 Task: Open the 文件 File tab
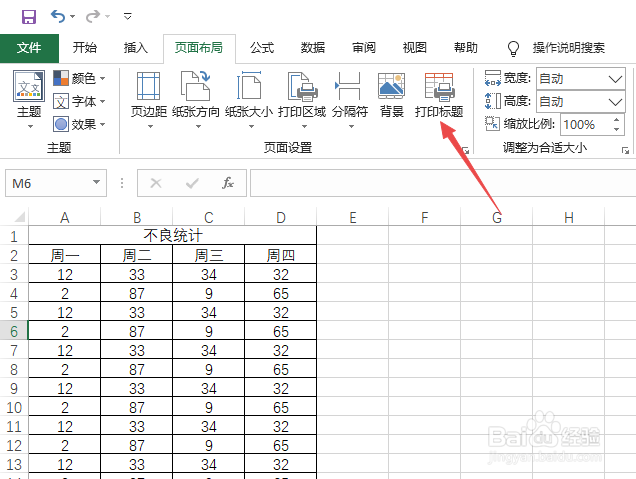[29, 48]
